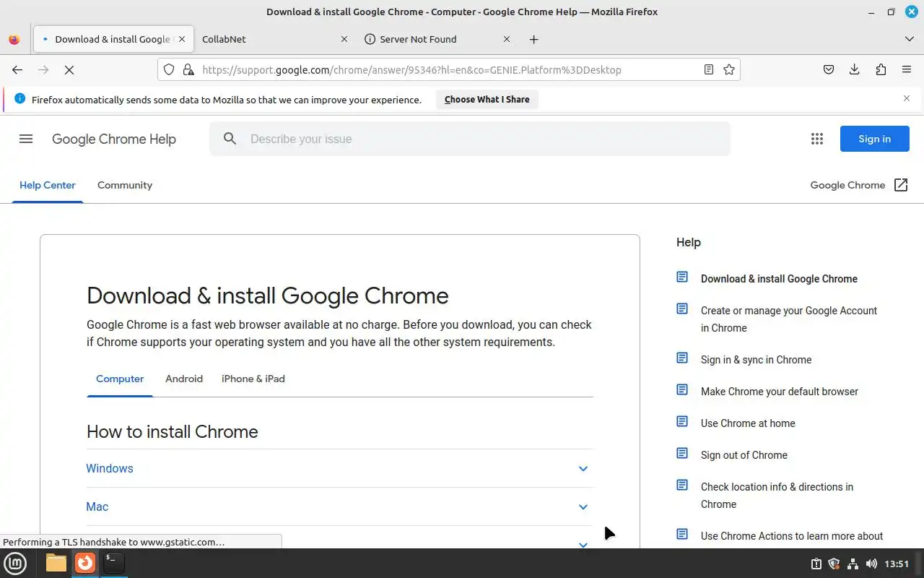Open Check location info & directions link
The width and height of the screenshot is (924, 578).
click(777, 496)
